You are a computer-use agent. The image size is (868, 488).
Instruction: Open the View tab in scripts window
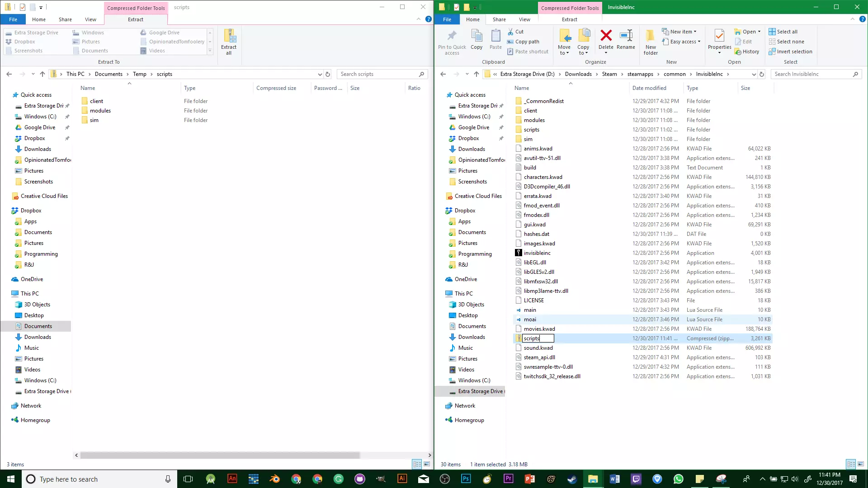(x=90, y=19)
